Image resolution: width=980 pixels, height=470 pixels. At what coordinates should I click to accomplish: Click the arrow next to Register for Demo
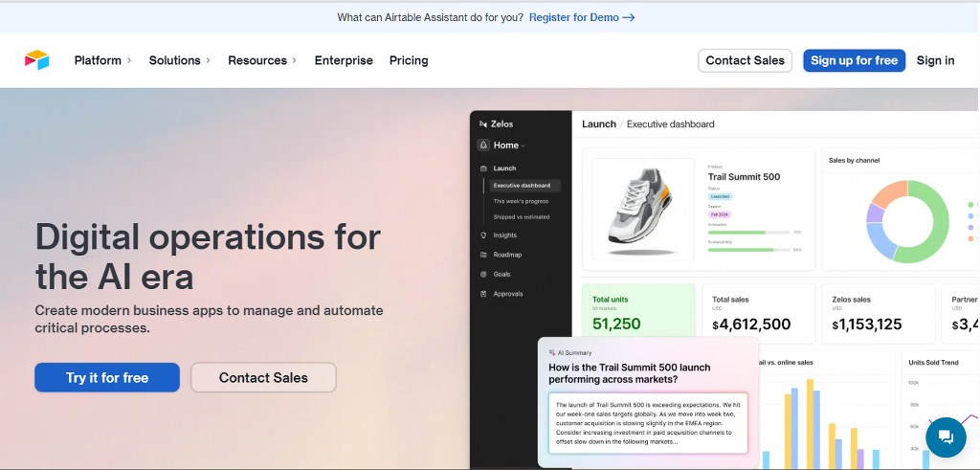[x=629, y=17]
